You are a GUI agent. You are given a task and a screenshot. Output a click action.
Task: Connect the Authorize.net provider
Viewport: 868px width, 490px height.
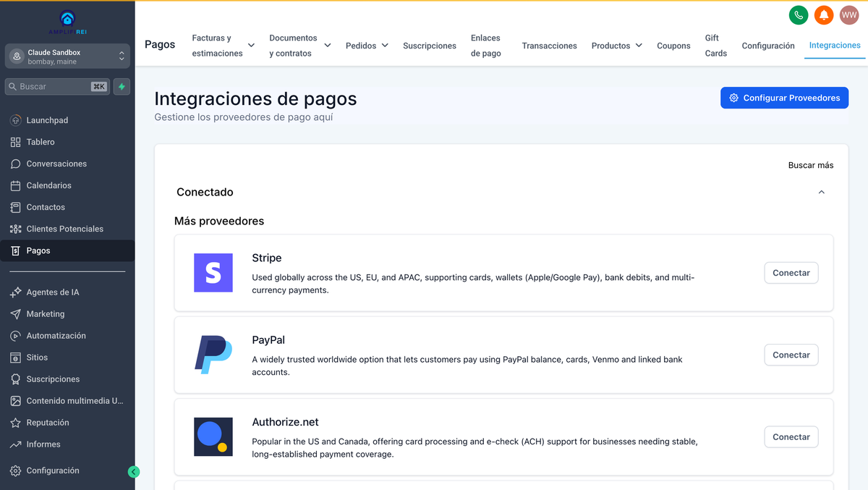click(x=791, y=437)
